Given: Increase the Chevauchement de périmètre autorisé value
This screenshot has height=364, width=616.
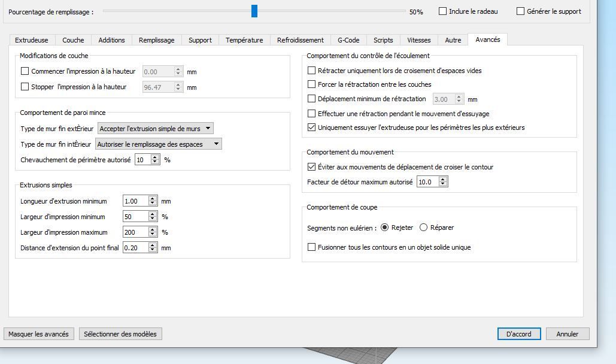Looking at the screenshot, I should pos(155,157).
